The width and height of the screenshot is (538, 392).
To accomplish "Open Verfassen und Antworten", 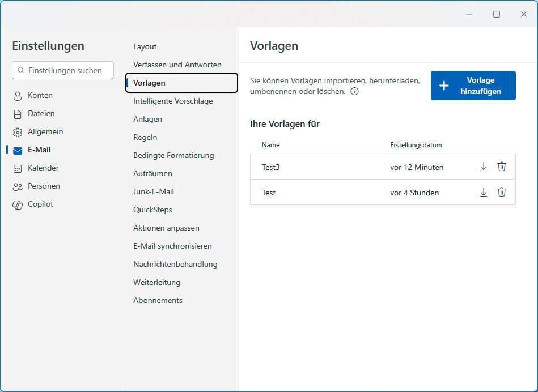I will 177,65.
